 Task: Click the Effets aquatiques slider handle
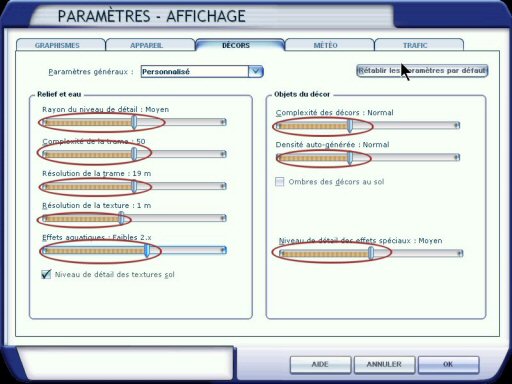coord(147,250)
